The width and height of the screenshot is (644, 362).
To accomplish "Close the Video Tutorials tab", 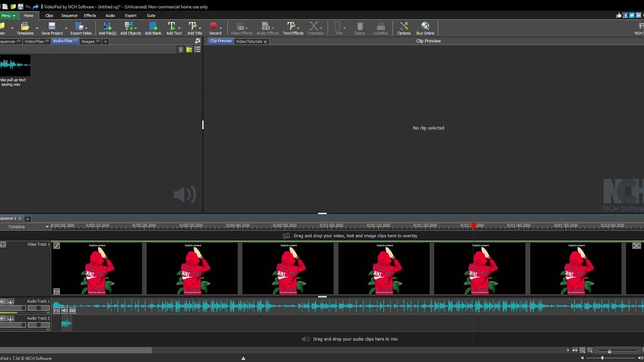I will pos(265,41).
